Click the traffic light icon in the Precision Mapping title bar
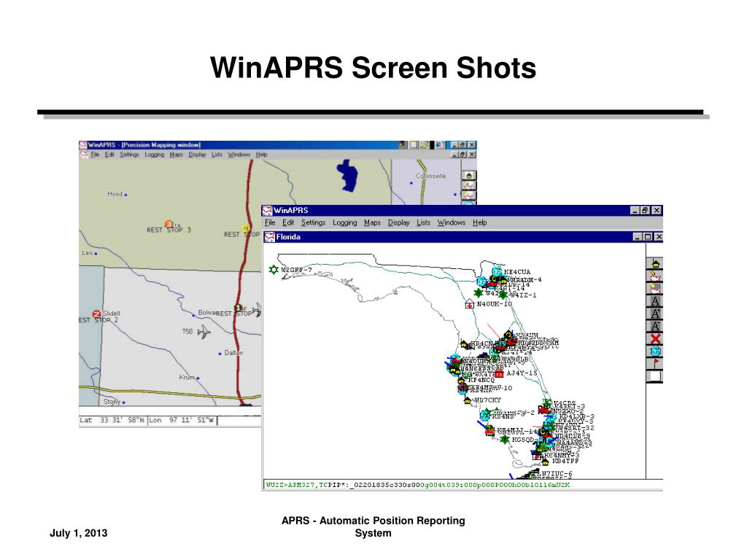This screenshot has height=560, width=747. 403,145
